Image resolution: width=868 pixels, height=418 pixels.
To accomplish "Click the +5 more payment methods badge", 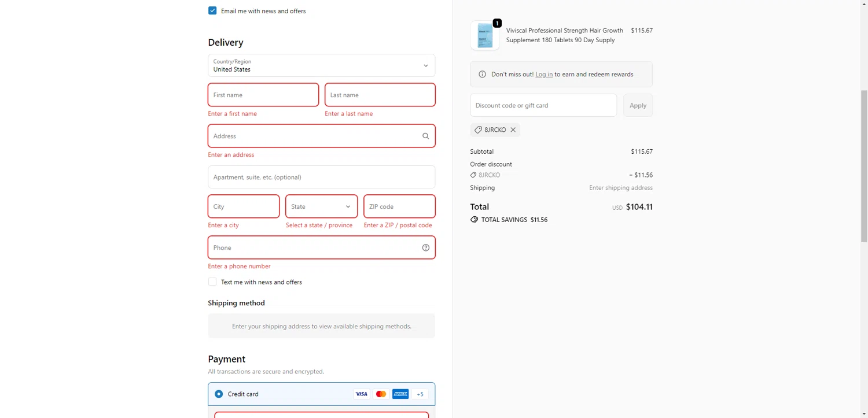I will tap(420, 394).
